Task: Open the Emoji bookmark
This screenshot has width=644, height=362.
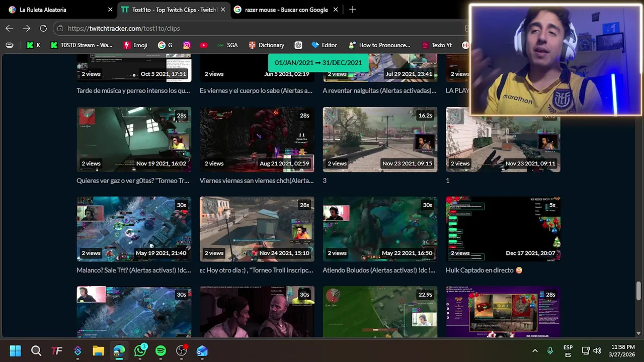Action: pos(135,45)
